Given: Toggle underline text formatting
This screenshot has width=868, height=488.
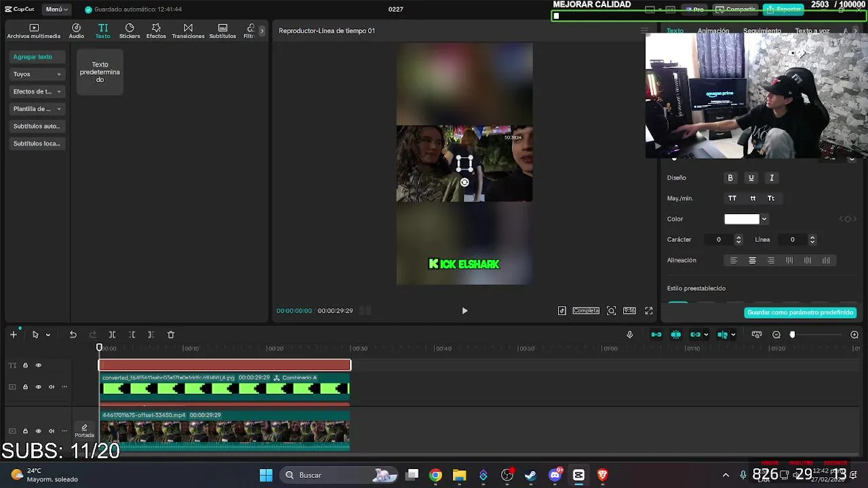Looking at the screenshot, I should click(751, 178).
